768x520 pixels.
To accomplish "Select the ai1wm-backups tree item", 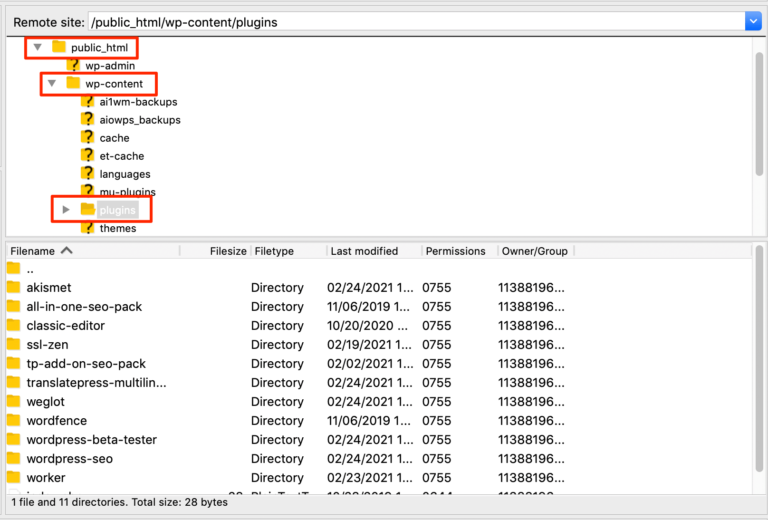I will pos(138,102).
